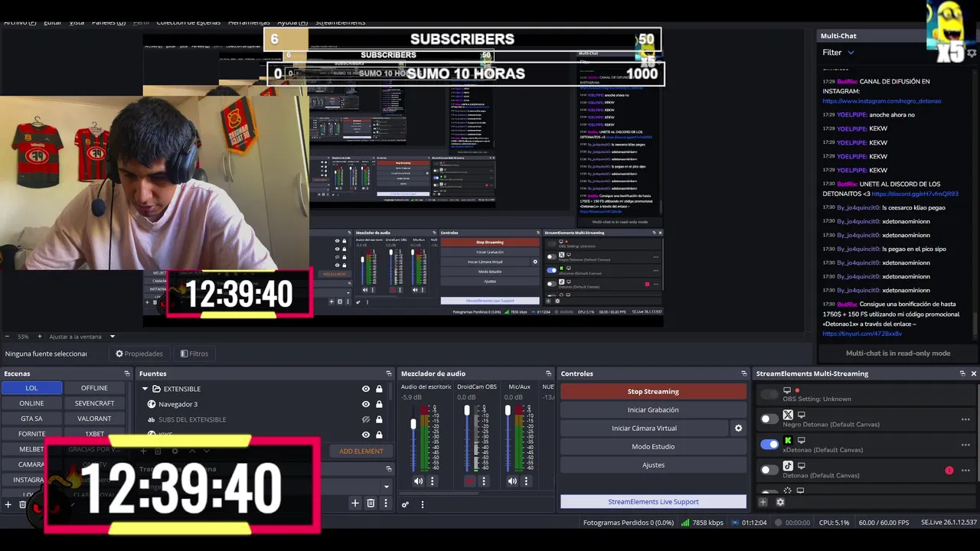Hide the EXTENSIBLE group source

coord(366,389)
